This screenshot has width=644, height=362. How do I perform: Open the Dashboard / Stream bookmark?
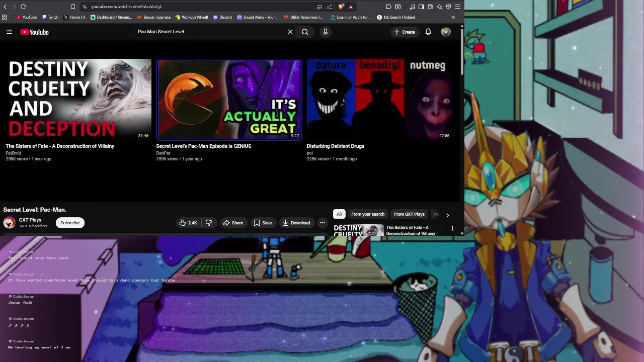click(x=111, y=17)
